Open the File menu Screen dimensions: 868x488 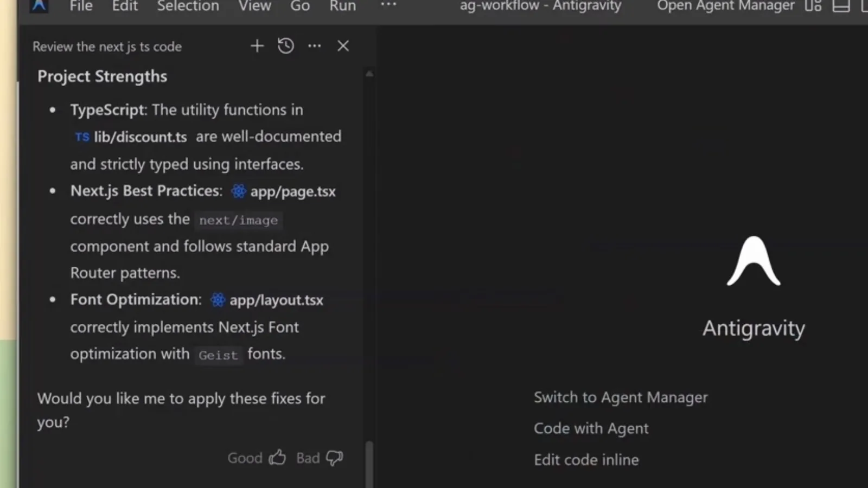tap(81, 6)
